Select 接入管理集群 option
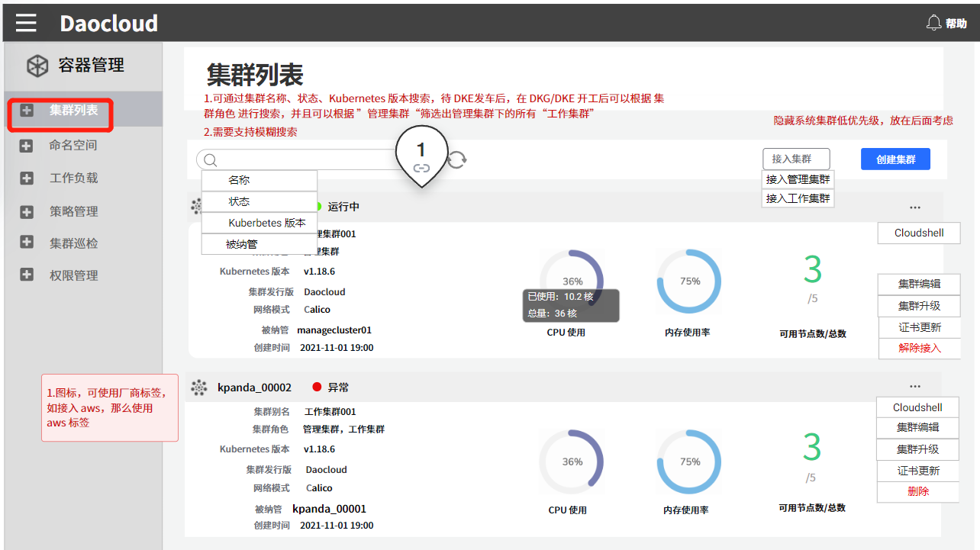The width and height of the screenshot is (980, 550). click(798, 179)
